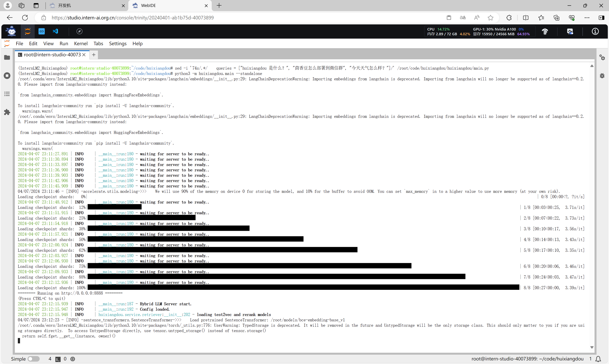Open the JupyterLab launcher icon in top bar
This screenshot has width=609, height=364.
tap(28, 31)
